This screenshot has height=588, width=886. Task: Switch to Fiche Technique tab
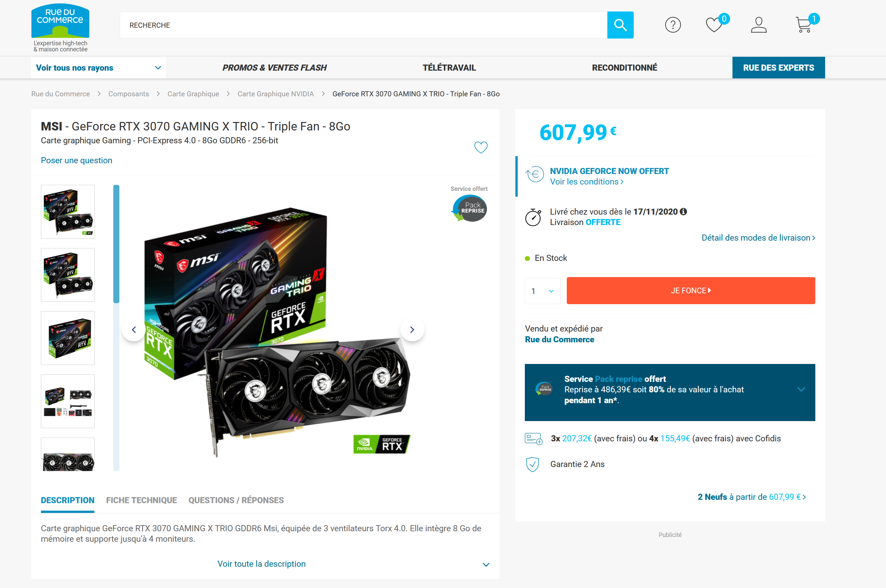pos(141,500)
